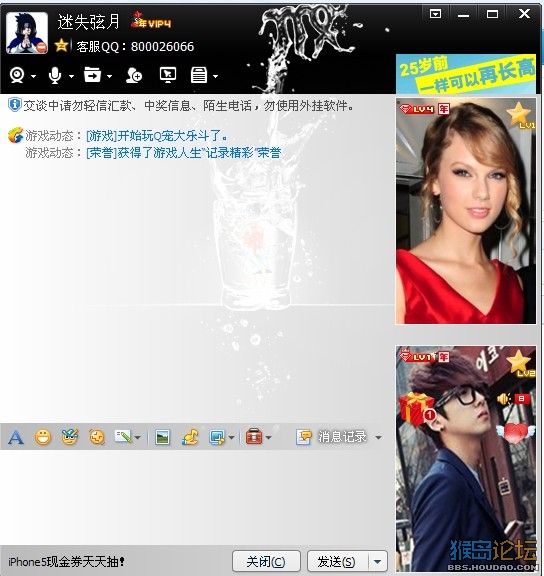This screenshot has height=576, width=544.
Task: Click the star icon beside 客服QQ
Action: click(x=61, y=46)
